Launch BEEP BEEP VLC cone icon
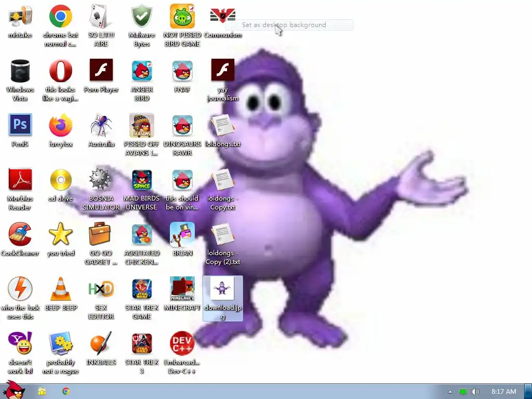This screenshot has height=399, width=532. [61, 289]
